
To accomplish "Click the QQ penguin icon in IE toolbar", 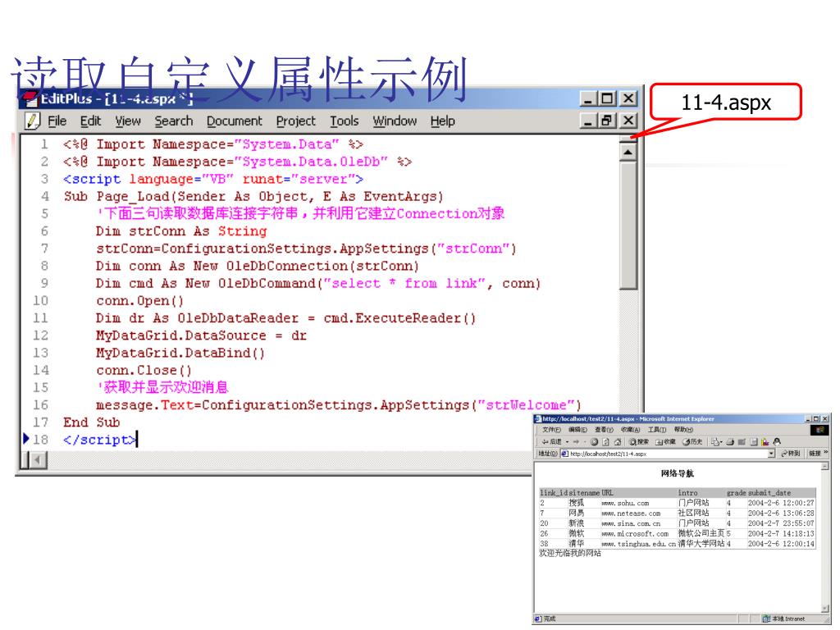I will click(x=777, y=442).
